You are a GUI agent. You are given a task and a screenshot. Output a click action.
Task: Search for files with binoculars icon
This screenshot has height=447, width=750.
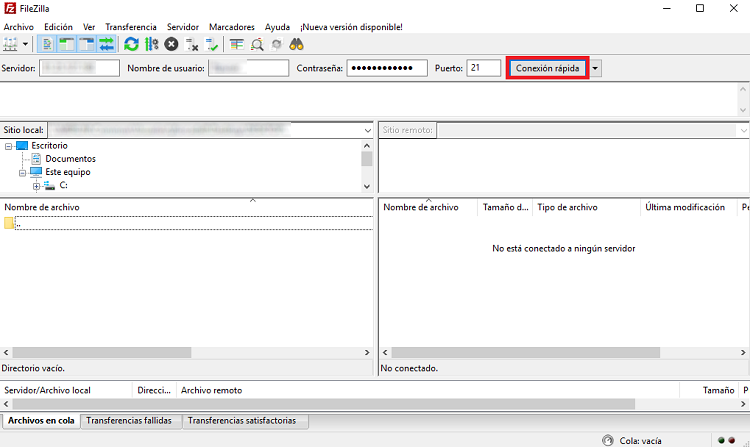[297, 44]
